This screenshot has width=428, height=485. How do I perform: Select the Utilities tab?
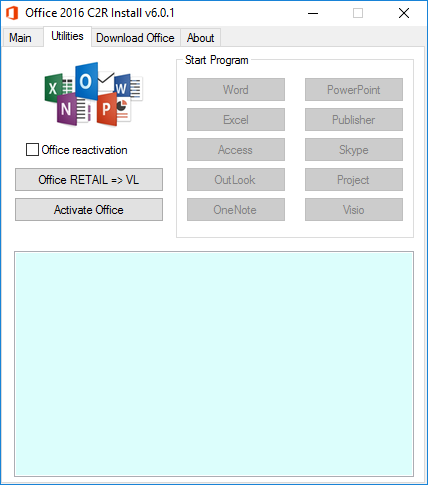(67, 36)
